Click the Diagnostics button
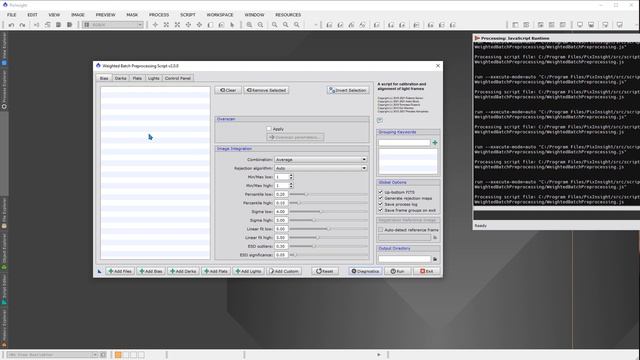This screenshot has width=640, height=360. click(365, 271)
